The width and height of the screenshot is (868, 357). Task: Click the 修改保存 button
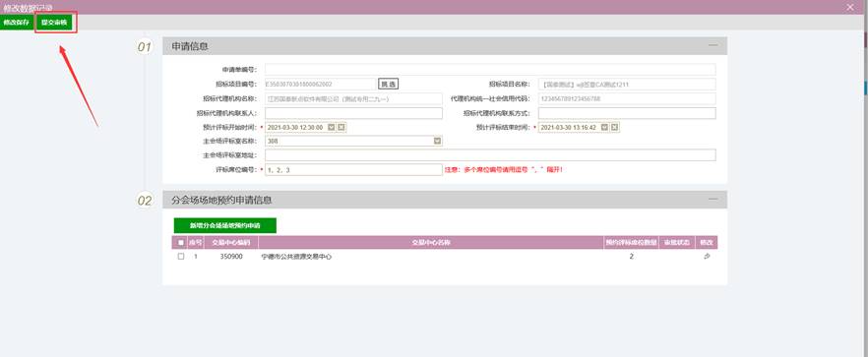point(16,23)
